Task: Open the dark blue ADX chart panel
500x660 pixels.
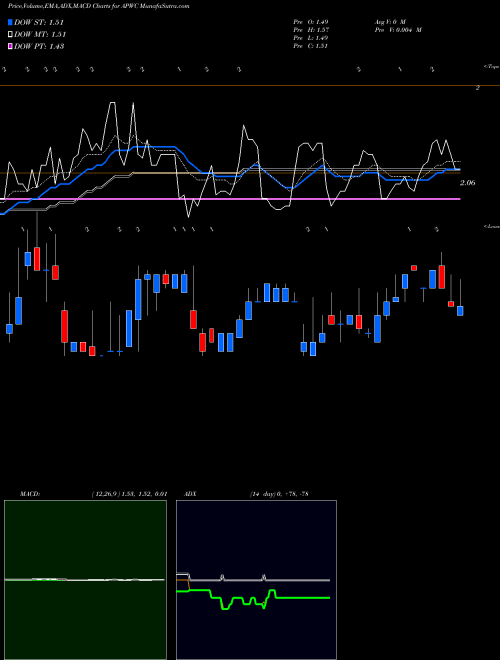Action: coord(256,580)
